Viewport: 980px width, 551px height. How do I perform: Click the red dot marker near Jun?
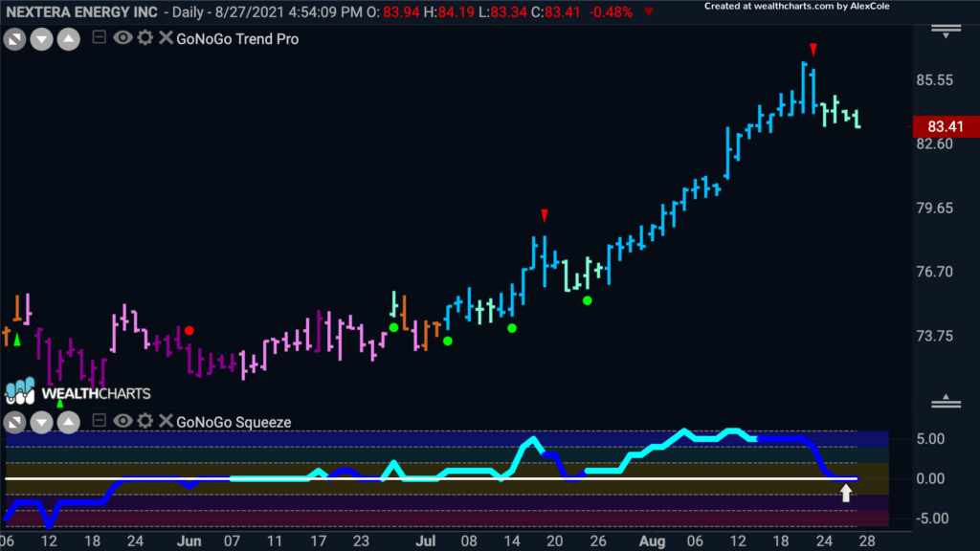pyautogui.click(x=189, y=330)
